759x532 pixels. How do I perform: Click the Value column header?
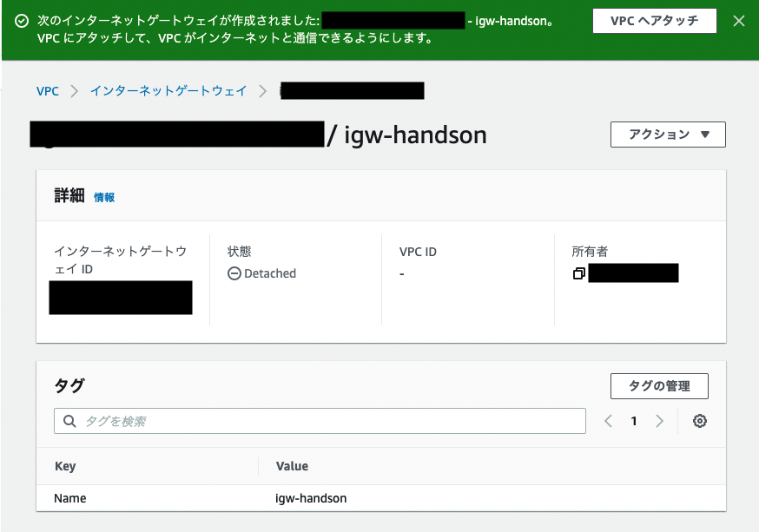tap(292, 466)
